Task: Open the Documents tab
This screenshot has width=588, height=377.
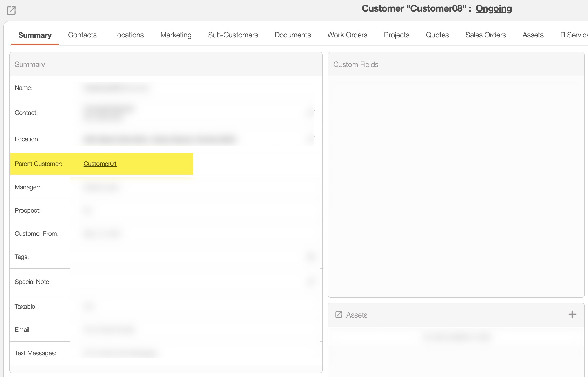Action: click(x=293, y=35)
